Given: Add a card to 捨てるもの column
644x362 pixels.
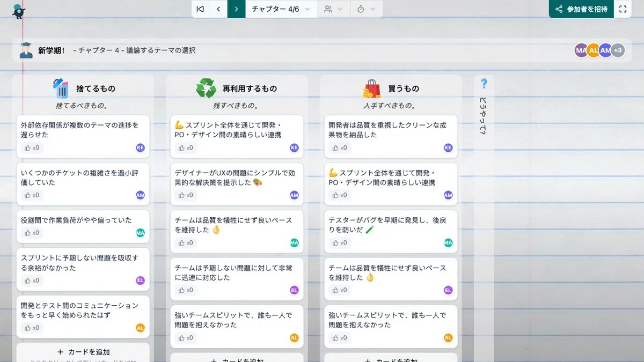Looking at the screenshot, I should (83, 352).
